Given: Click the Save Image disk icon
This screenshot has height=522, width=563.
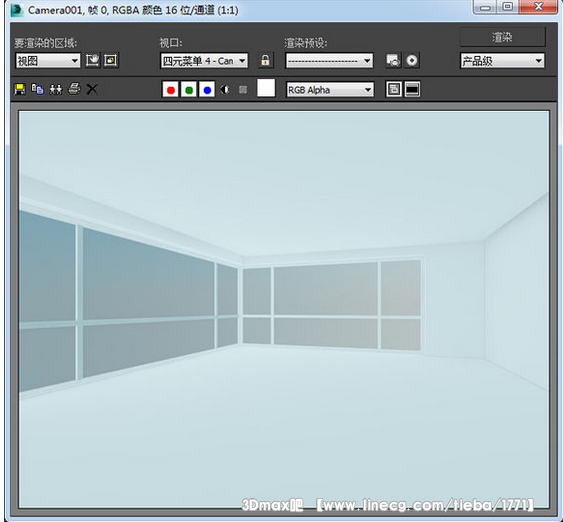Looking at the screenshot, I should click(20, 89).
